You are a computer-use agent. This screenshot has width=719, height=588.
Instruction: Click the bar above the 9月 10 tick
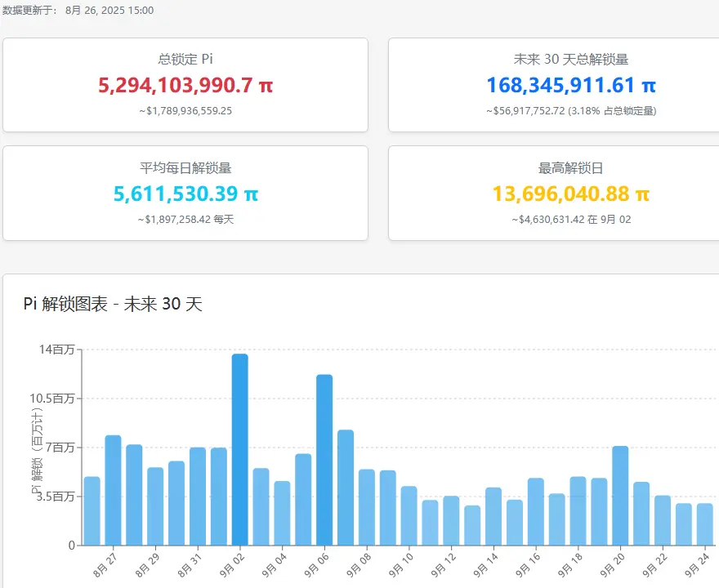click(409, 516)
